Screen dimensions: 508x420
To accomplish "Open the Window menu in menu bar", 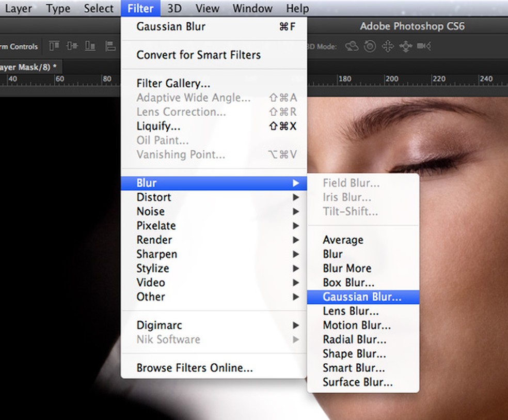I will tap(252, 9).
